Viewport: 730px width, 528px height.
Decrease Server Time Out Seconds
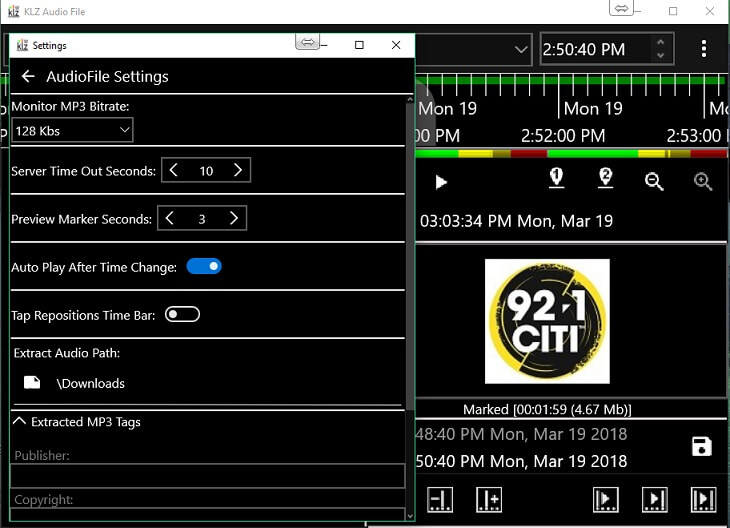(173, 170)
